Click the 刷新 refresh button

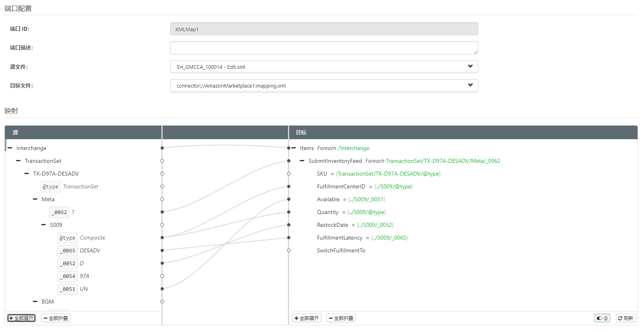[626, 318]
